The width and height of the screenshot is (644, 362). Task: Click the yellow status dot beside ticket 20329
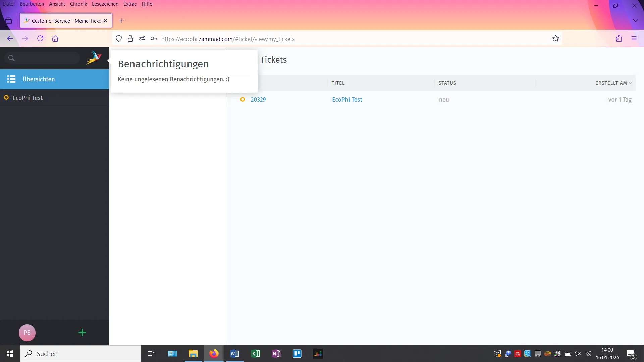[243, 99]
